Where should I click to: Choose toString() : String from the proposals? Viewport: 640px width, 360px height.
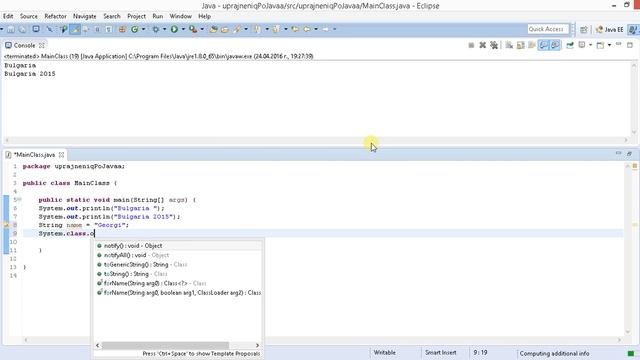tap(178, 274)
